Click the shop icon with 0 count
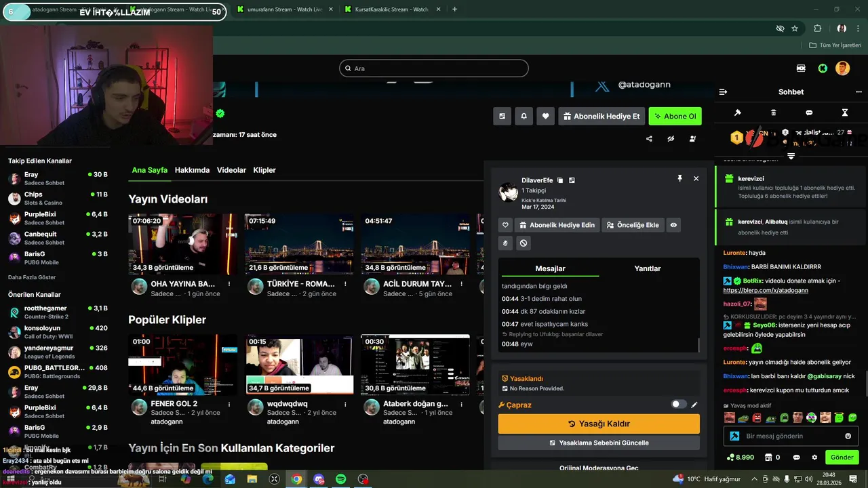This screenshot has height=488, width=868. point(772,457)
